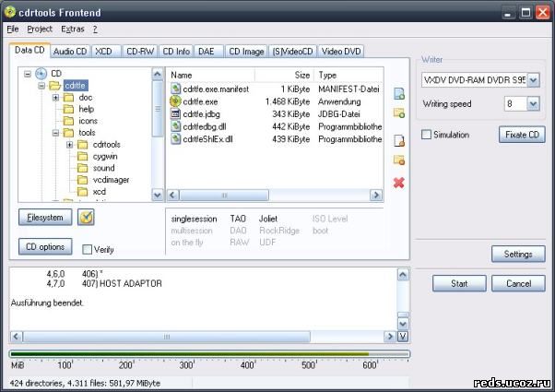Viewport: 555px width, 392px height.
Task: Open the Writer device dropdown
Action: click(x=534, y=80)
